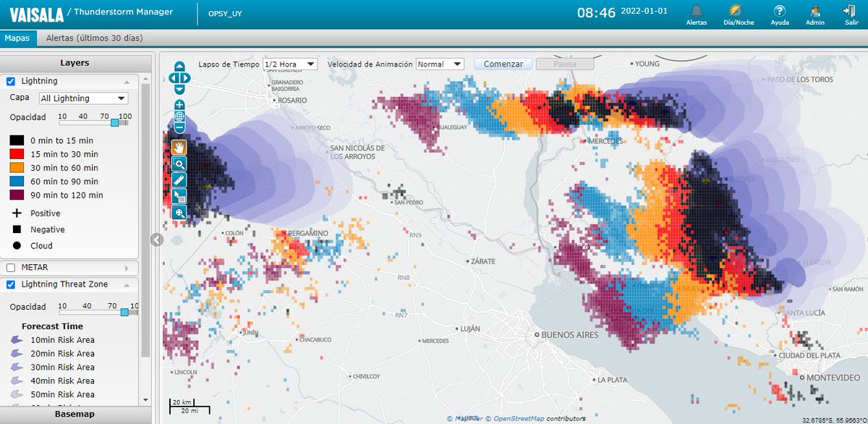Open the Alertas bell icon
Screen dimensions: 868x424
[x=697, y=11]
